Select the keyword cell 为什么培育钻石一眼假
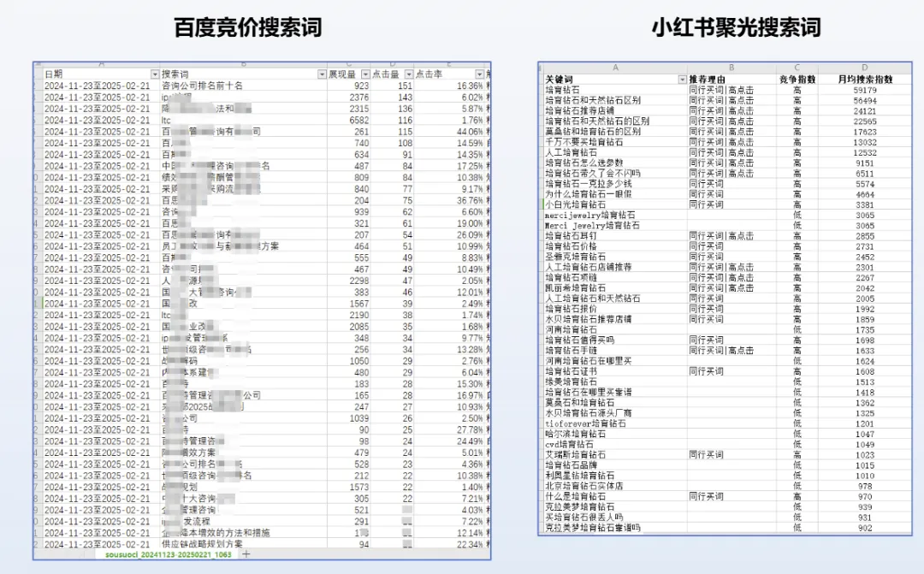 (615, 194)
